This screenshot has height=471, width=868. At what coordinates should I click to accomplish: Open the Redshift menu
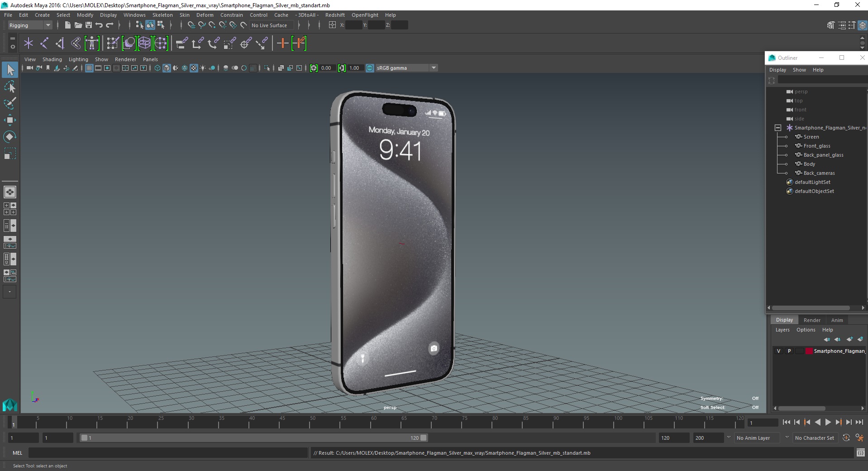(335, 15)
